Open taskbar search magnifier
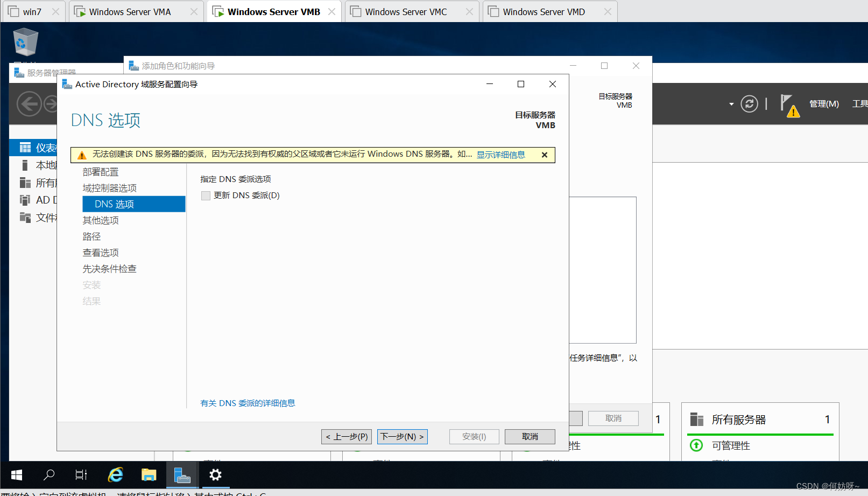Viewport: 868px width, 496px height. [49, 474]
